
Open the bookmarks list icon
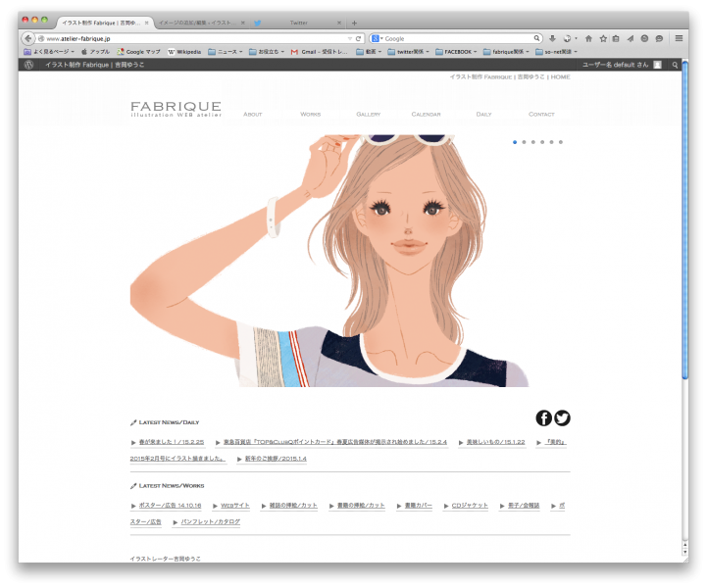[x=616, y=39]
